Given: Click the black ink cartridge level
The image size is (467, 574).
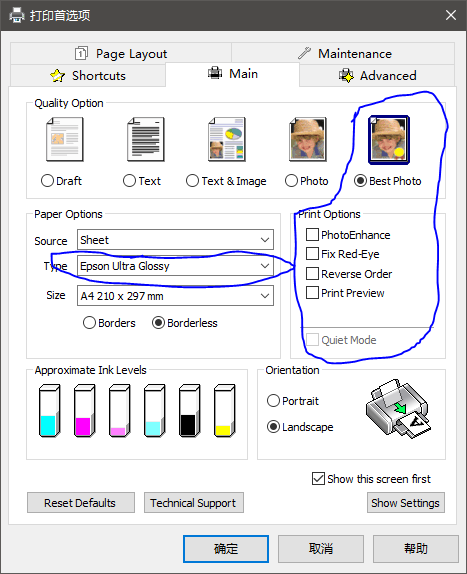Looking at the screenshot, I should tap(189, 410).
